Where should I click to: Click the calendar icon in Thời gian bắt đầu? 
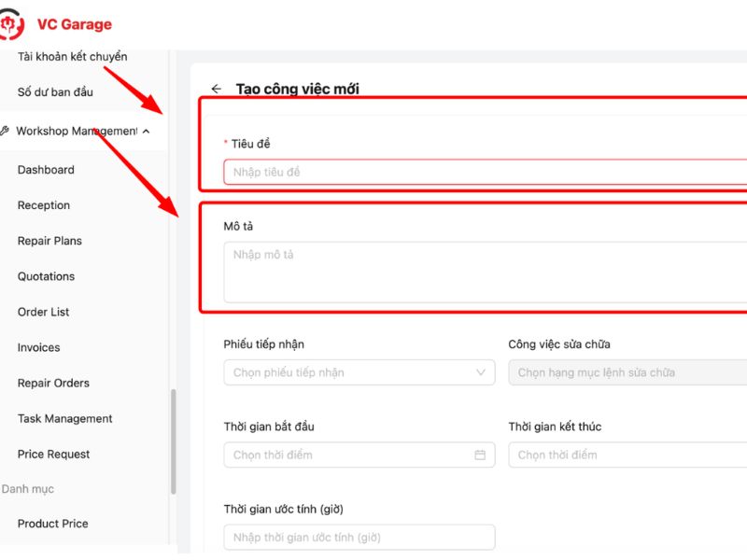pos(480,455)
